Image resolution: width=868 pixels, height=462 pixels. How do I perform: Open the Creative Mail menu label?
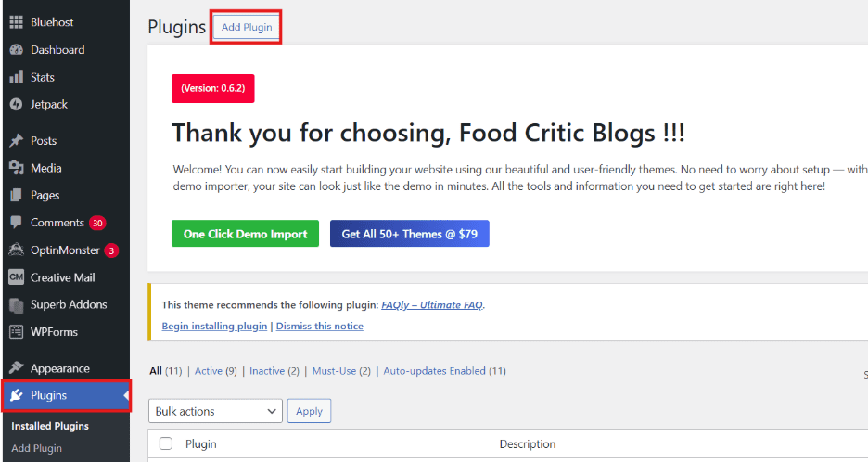point(62,277)
